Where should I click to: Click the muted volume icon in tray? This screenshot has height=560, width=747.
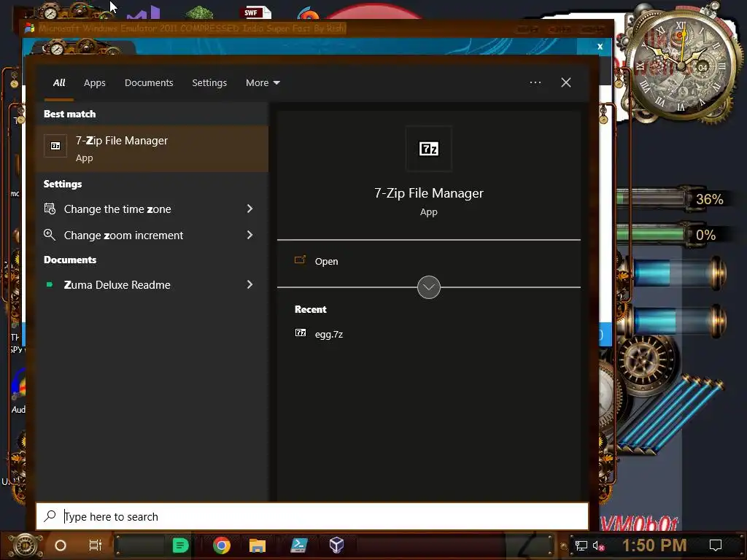[598, 545]
